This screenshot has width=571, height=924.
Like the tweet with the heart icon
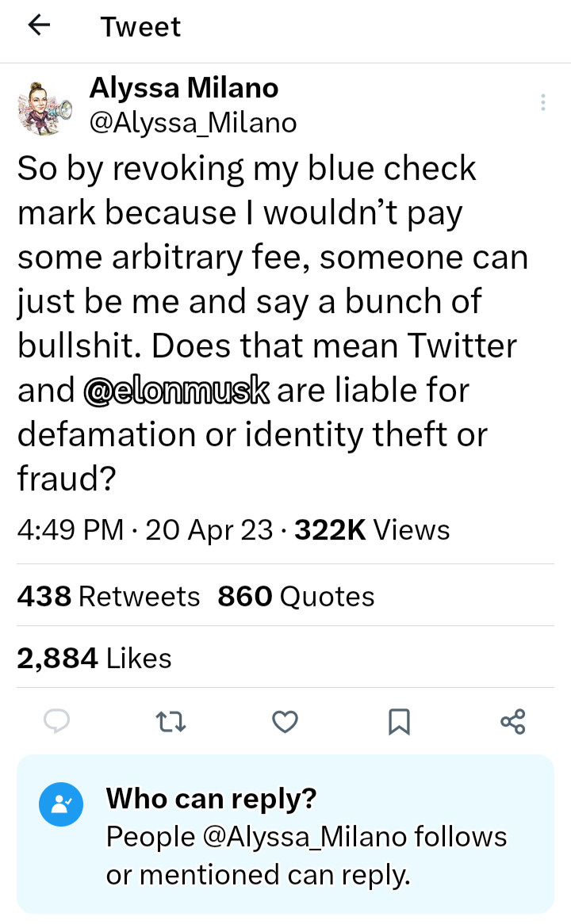(x=285, y=721)
